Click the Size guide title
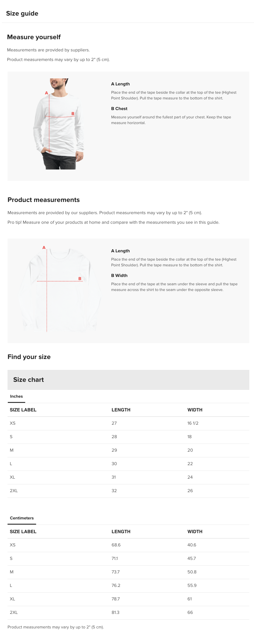The image size is (254, 644). [x=22, y=13]
